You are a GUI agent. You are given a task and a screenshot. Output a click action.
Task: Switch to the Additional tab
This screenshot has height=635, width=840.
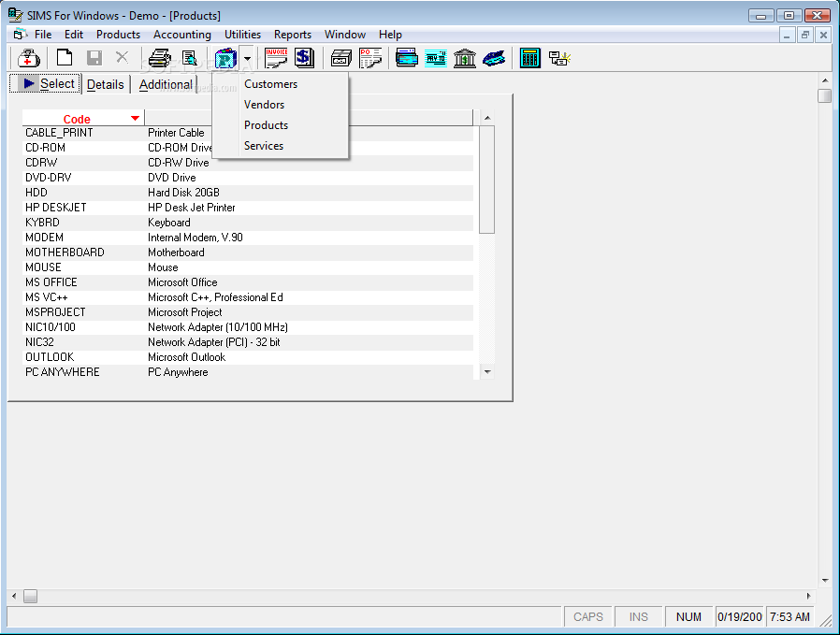click(x=166, y=84)
